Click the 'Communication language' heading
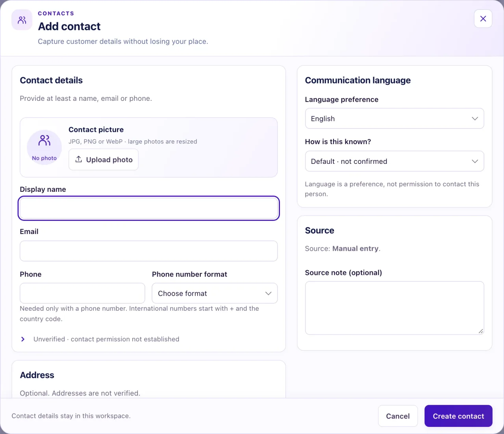 tap(358, 80)
